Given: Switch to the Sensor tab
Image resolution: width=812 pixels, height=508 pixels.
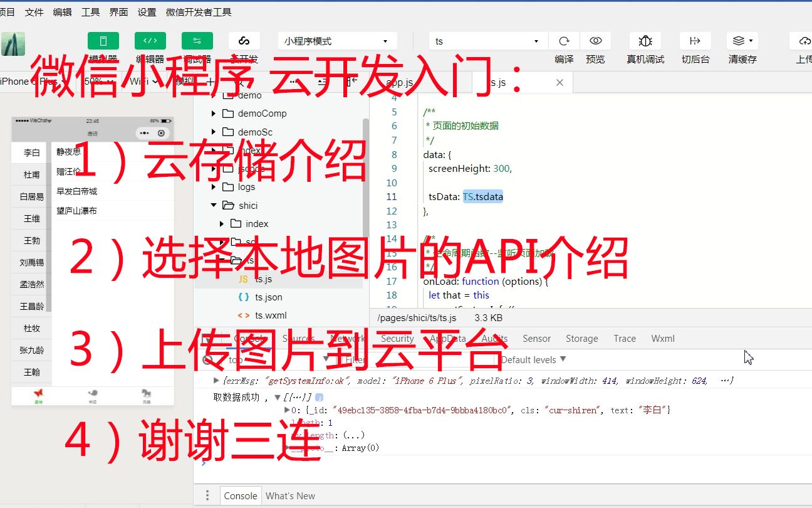Looking at the screenshot, I should pyautogui.click(x=537, y=338).
